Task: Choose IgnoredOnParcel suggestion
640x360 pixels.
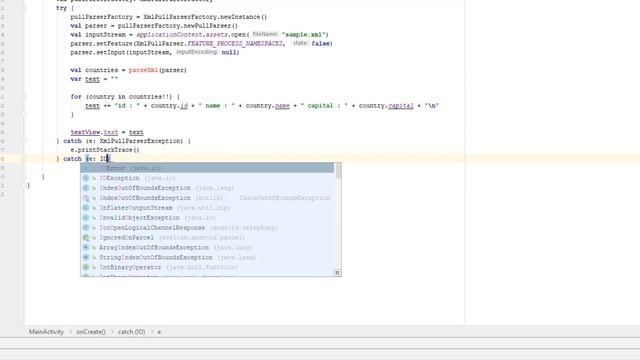Action: [x=207, y=237]
